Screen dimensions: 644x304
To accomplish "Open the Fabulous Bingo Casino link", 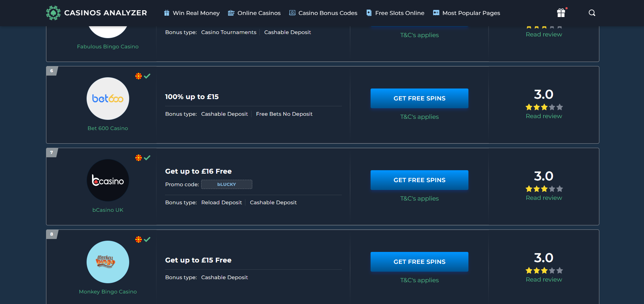I will click(108, 47).
